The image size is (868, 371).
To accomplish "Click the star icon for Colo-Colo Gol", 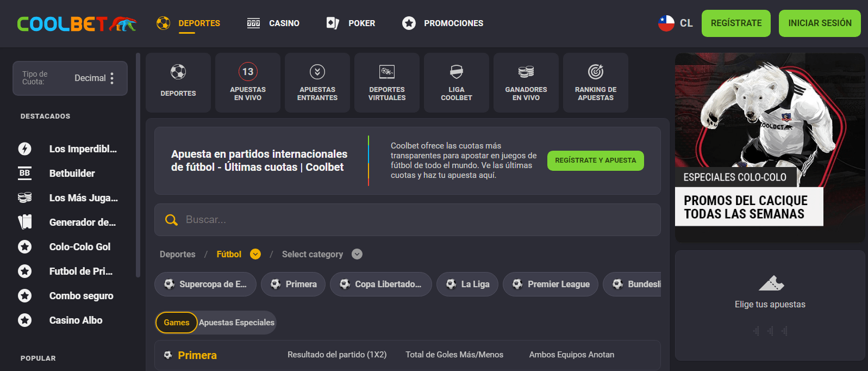I will 25,246.
